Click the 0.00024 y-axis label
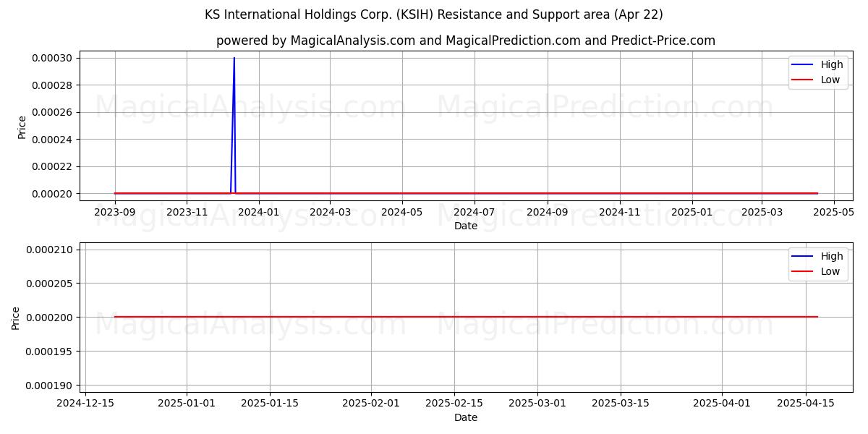Screen dimensions: 868x434 click(54, 140)
